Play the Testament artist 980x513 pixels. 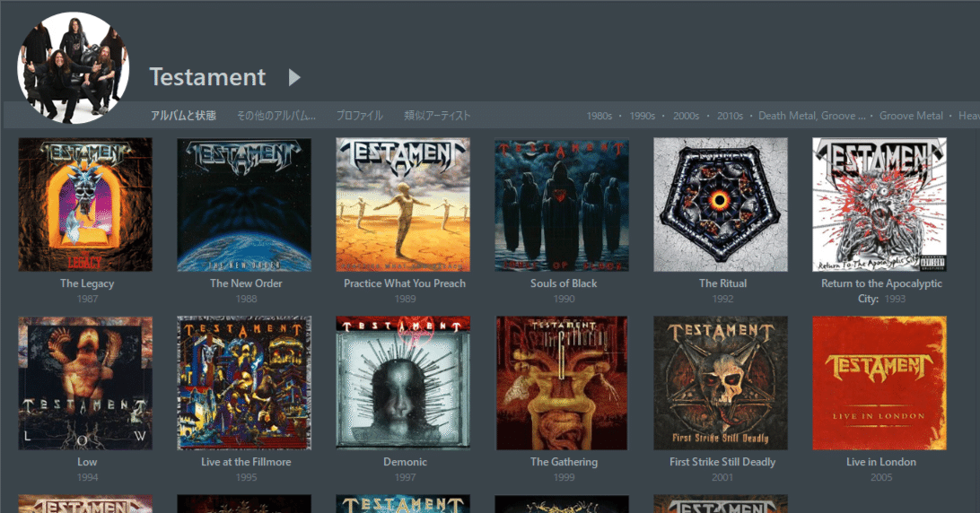tap(294, 77)
